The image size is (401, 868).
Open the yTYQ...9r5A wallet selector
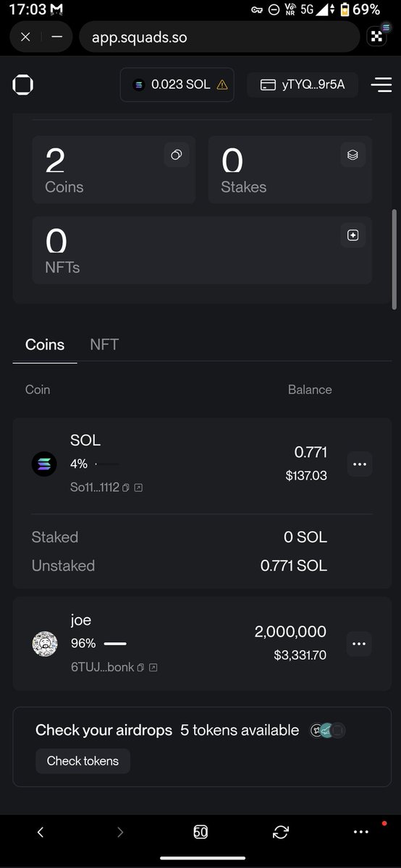[303, 85]
